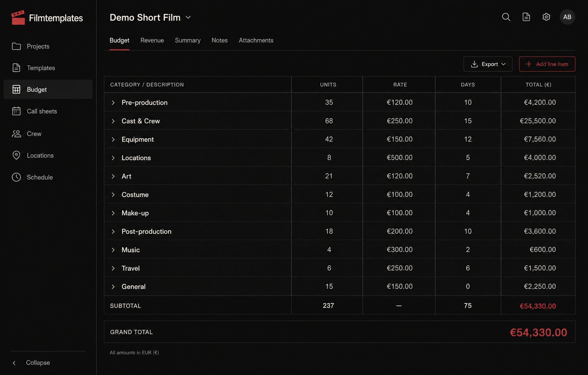Expand the Cast & Crew row
Viewport: 588px width, 375px height.
pos(113,121)
